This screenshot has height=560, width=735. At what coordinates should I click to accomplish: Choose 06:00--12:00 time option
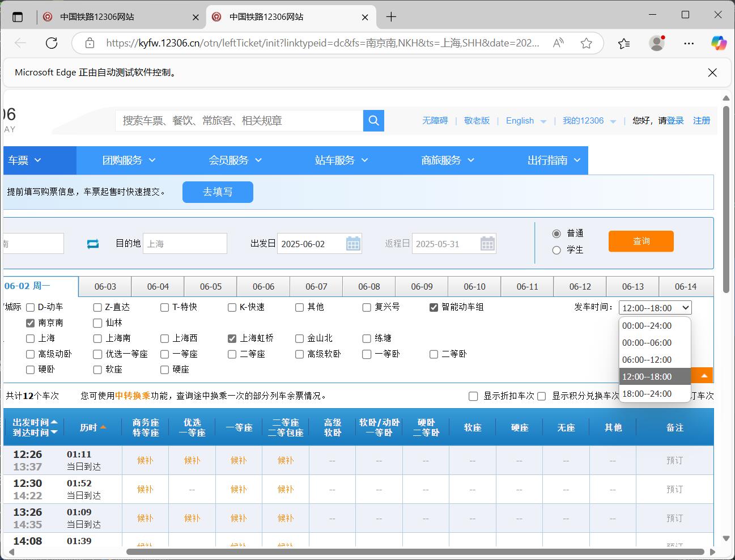(655, 360)
